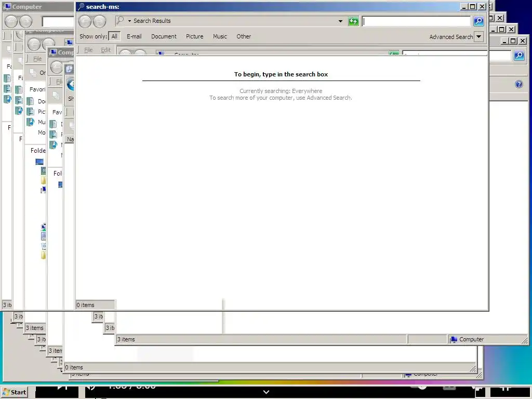Open the dropdown arrow before Search Results
Screen dimensions: 532x399
[129, 21]
